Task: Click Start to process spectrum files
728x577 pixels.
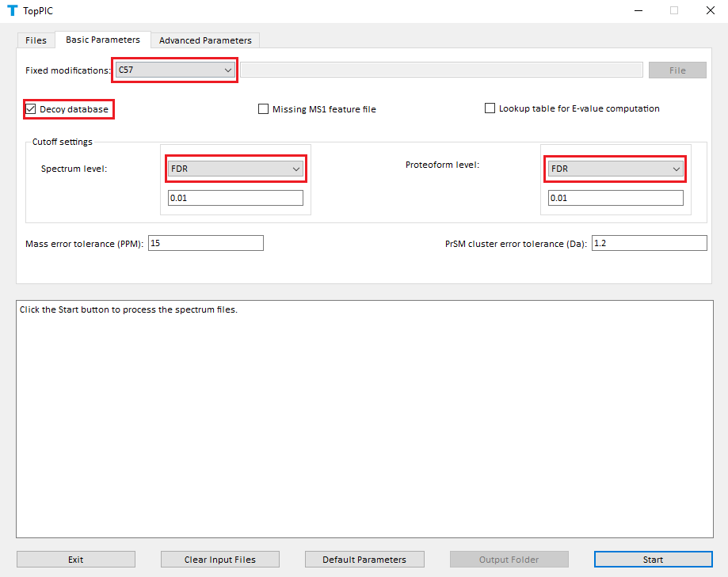Action: (653, 560)
